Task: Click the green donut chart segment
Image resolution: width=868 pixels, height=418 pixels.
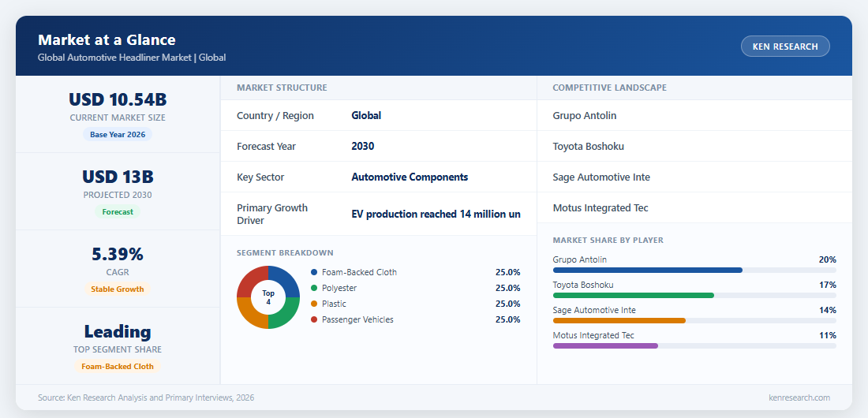Action: coord(284,313)
